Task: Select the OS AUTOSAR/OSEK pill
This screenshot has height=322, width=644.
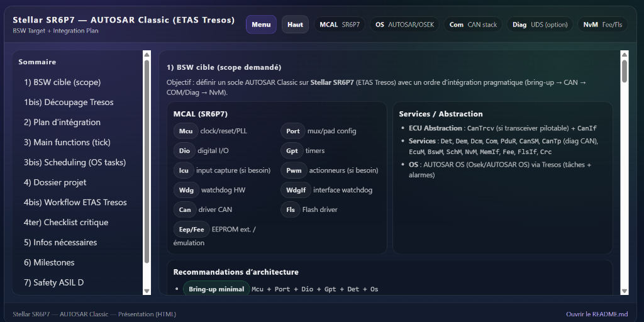Action: coord(404,25)
